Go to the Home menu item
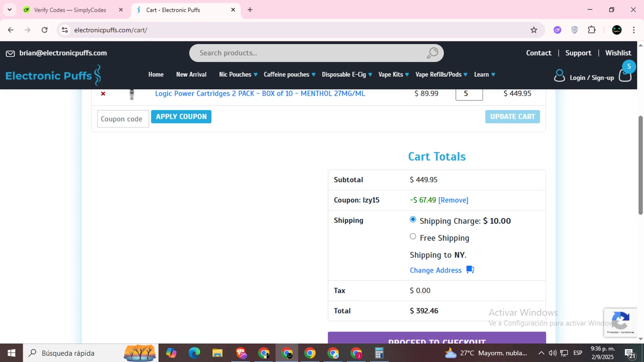 point(156,75)
